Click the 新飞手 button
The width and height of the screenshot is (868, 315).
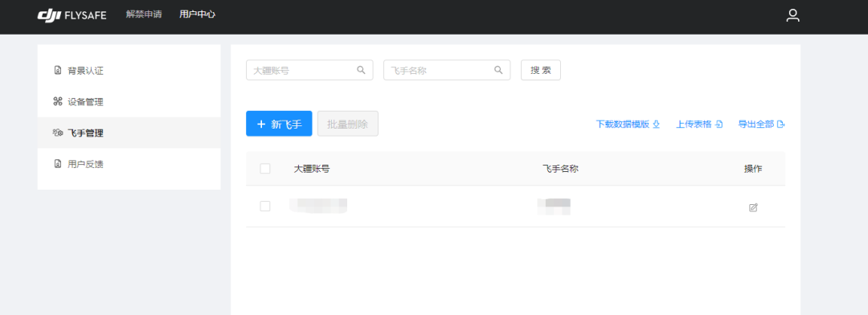[x=279, y=124]
